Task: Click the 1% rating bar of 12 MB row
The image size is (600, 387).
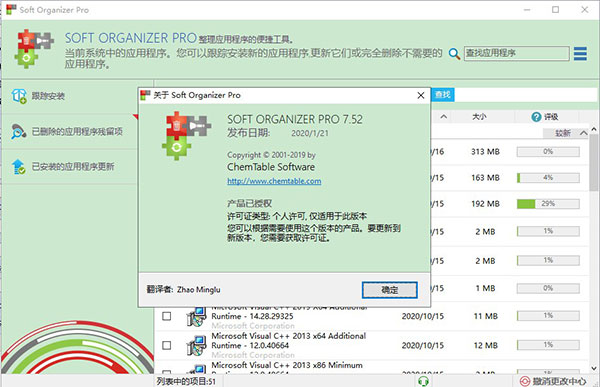Action: tap(548, 345)
